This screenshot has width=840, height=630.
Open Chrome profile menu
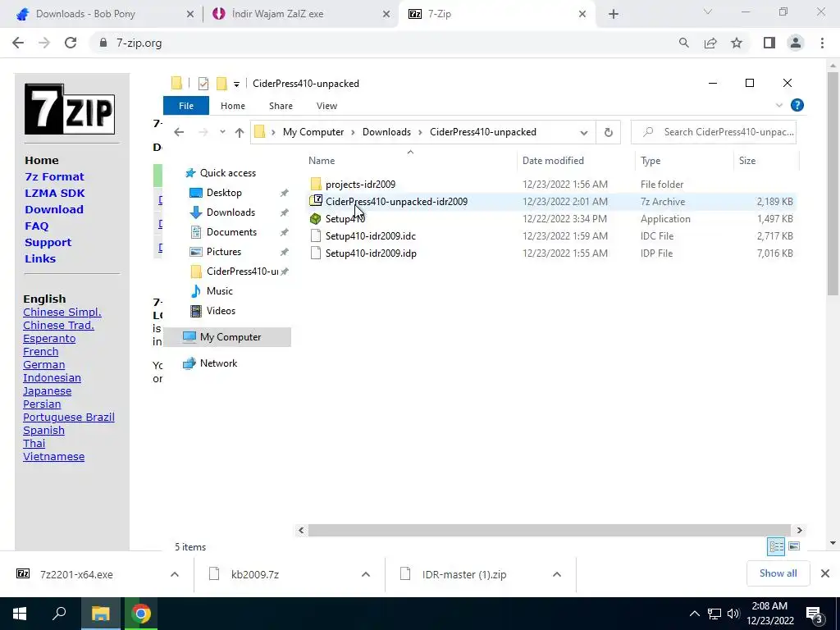click(x=796, y=43)
